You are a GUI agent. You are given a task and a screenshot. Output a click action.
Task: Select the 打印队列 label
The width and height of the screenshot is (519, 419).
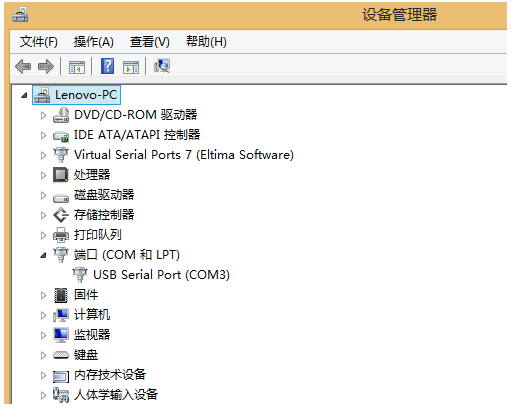(98, 235)
